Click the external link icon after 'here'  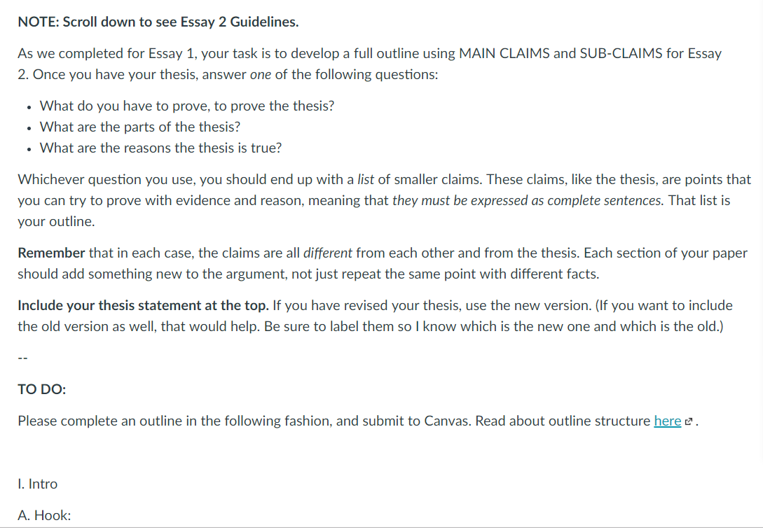pos(688,422)
